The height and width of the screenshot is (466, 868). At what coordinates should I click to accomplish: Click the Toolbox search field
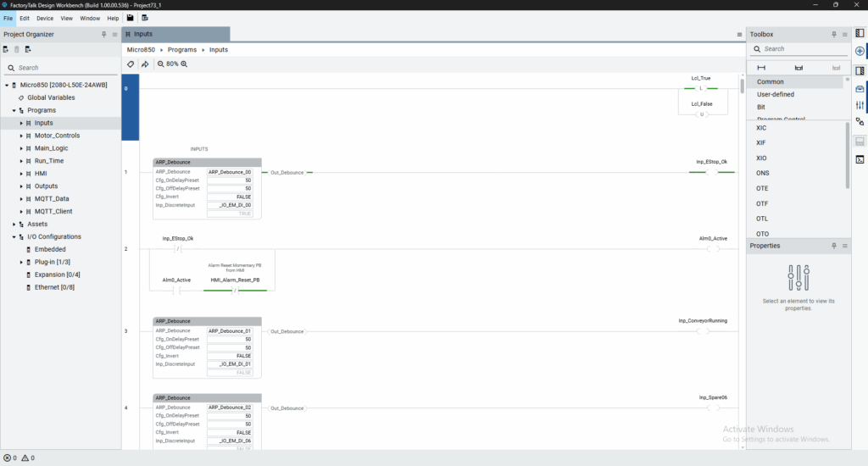click(799, 49)
